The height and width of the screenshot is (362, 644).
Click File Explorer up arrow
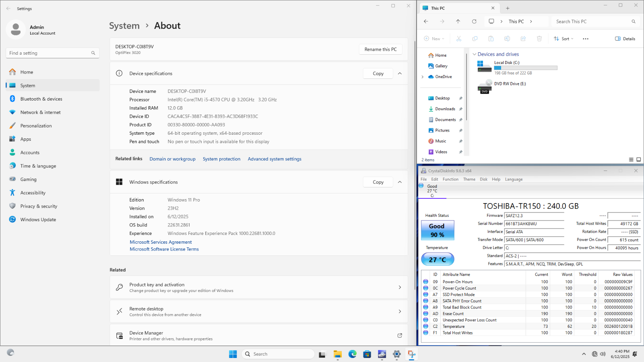click(x=458, y=21)
